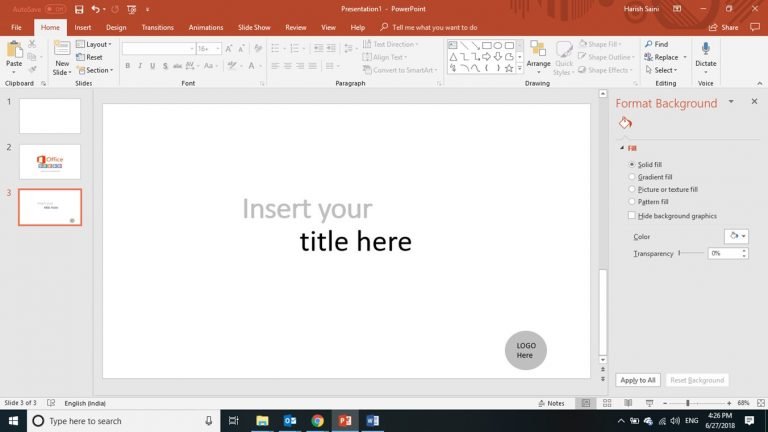Switch to the Design tab
768x432 pixels.
coord(116,27)
